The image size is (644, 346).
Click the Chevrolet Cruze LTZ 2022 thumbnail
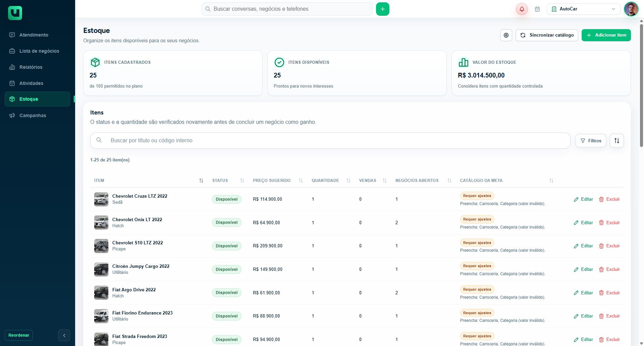(x=101, y=199)
